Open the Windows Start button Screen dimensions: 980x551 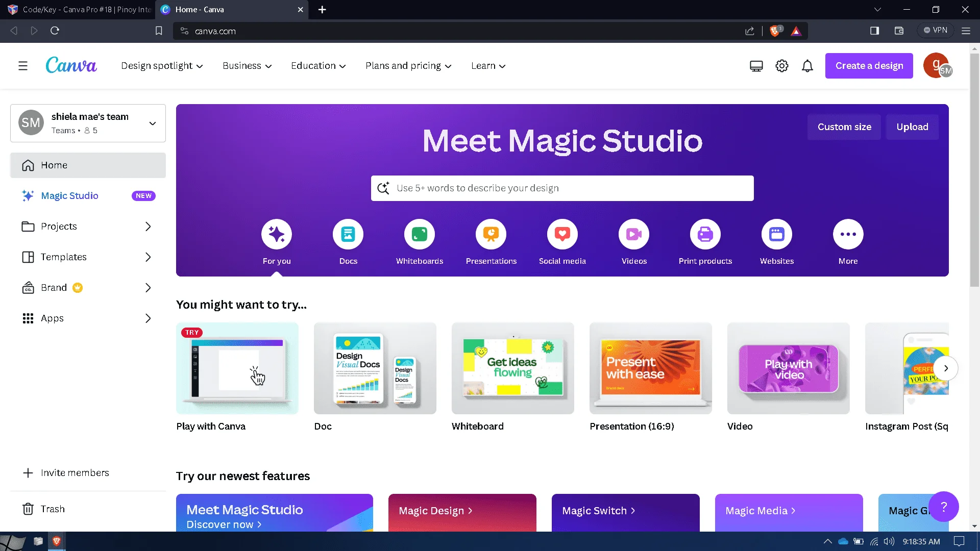point(13,541)
